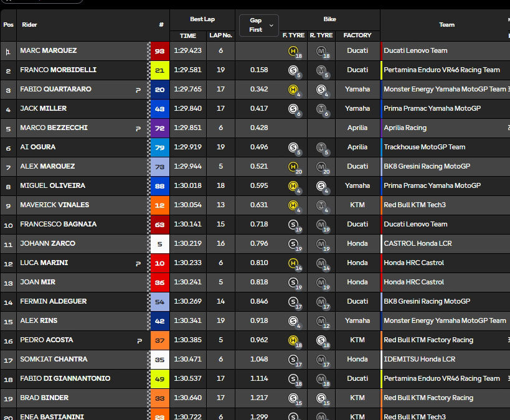Click team BK8 Gresini Racing MotoGP for Aldeguer
The image size is (510, 420).
click(427, 301)
